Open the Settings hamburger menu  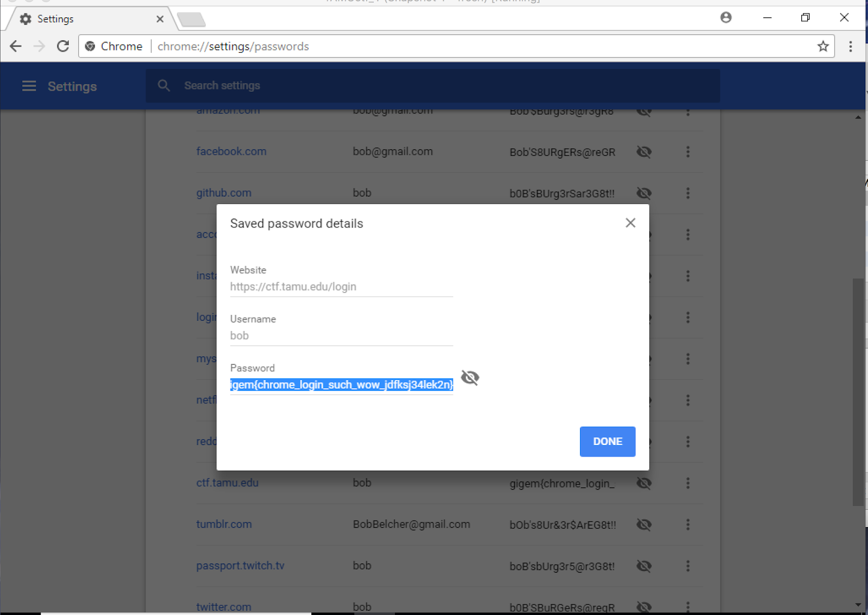tap(29, 86)
